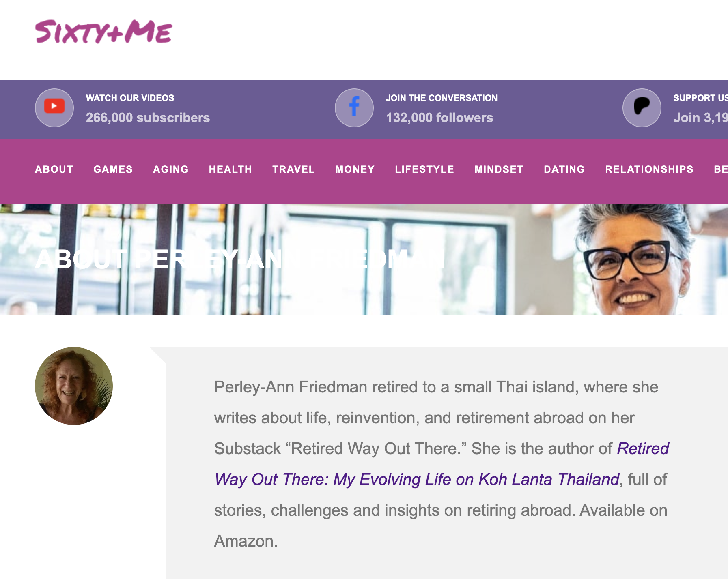The height and width of the screenshot is (579, 728).
Task: Click the Patreon support icon
Action: (x=642, y=107)
